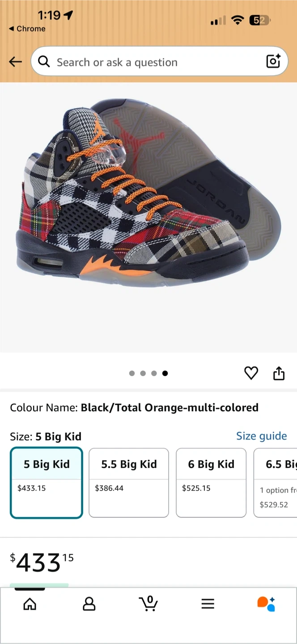Select size 5 Big Kid
The image size is (297, 644).
47,483
